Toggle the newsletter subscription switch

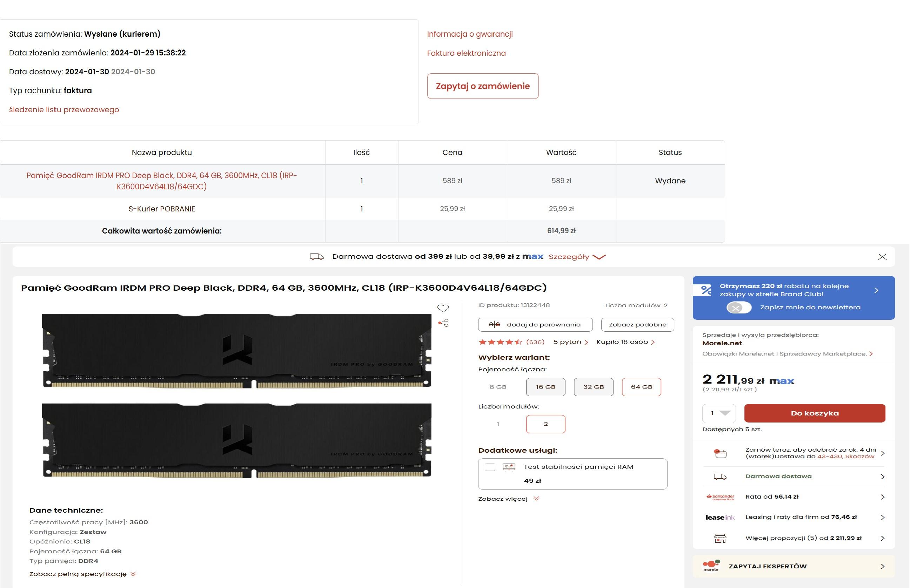pos(738,307)
